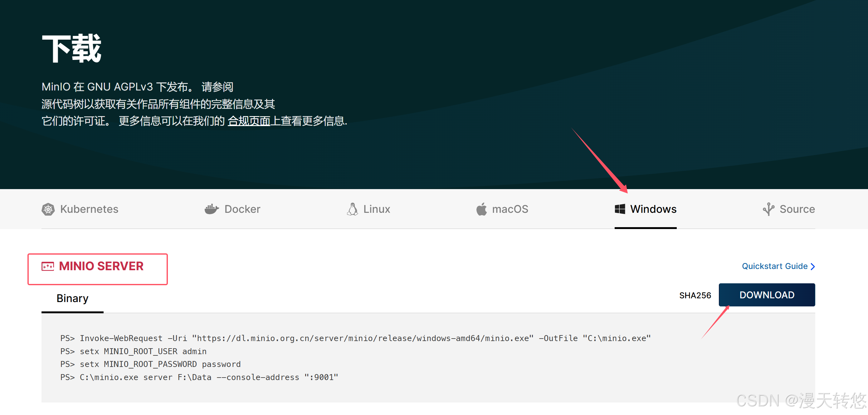Click the SHA256 checksum link
Image resolution: width=868 pixels, height=415 pixels.
[695, 295]
